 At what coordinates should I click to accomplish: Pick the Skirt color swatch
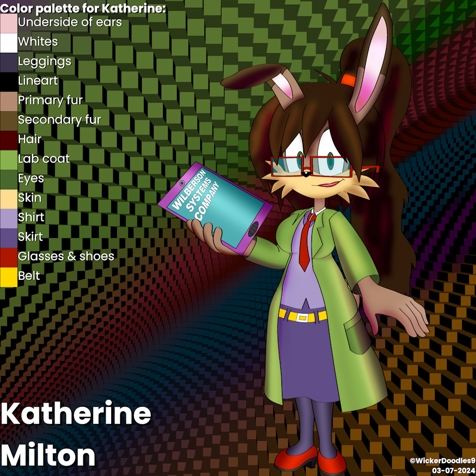(x=9, y=237)
